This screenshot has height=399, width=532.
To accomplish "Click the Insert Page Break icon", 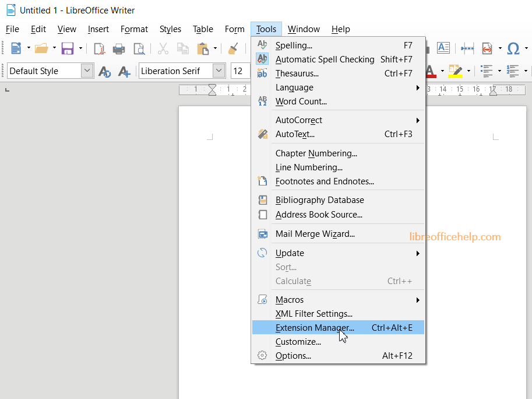I will (467, 48).
